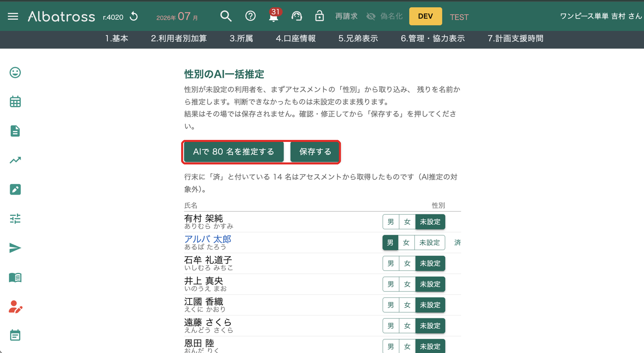Open the calendar grid sidebar icon
The width and height of the screenshot is (644, 353).
click(15, 102)
